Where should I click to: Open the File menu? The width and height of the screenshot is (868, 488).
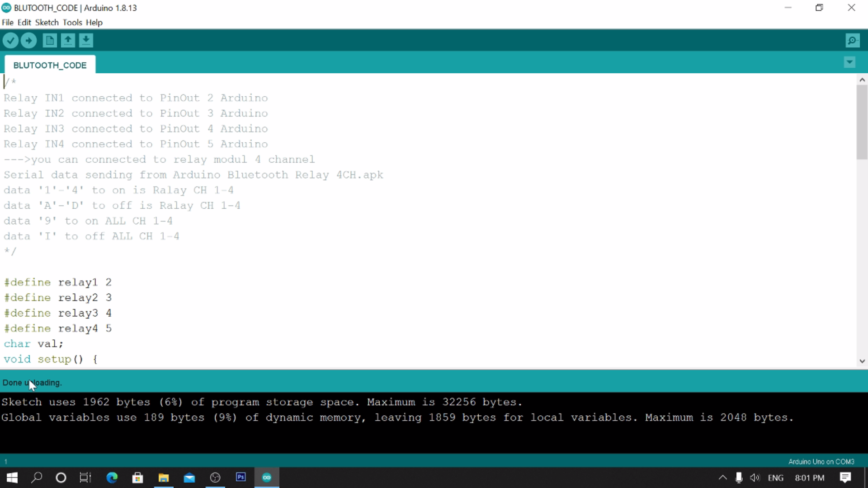(8, 22)
